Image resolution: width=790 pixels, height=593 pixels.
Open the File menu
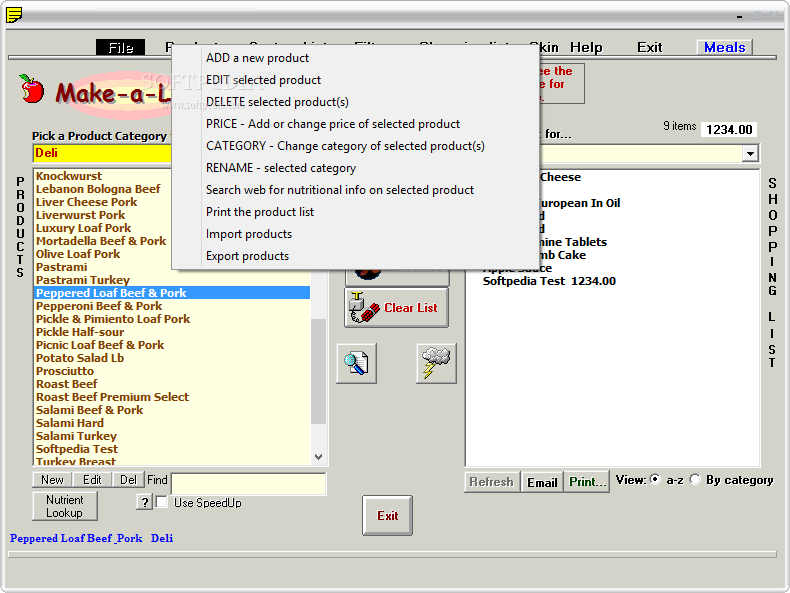(120, 47)
